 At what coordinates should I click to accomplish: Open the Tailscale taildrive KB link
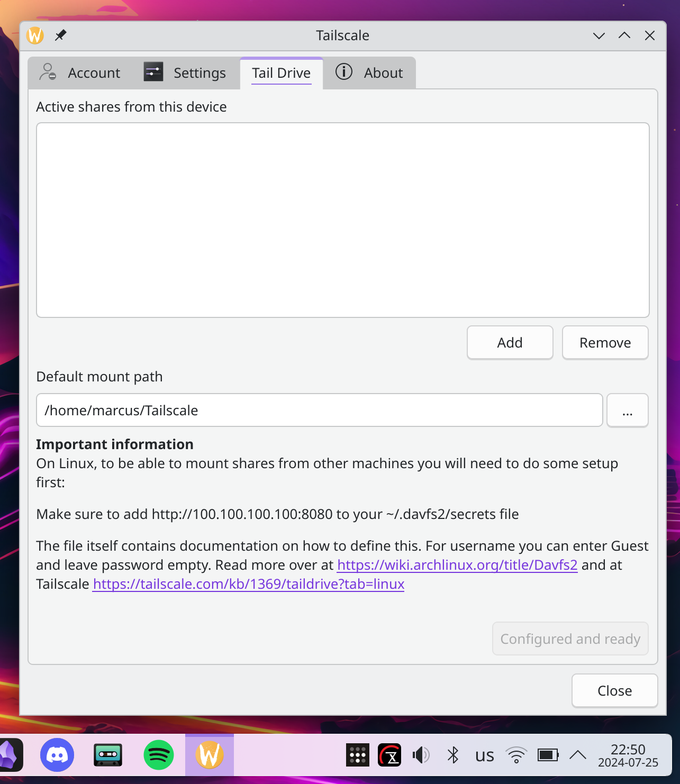point(249,584)
